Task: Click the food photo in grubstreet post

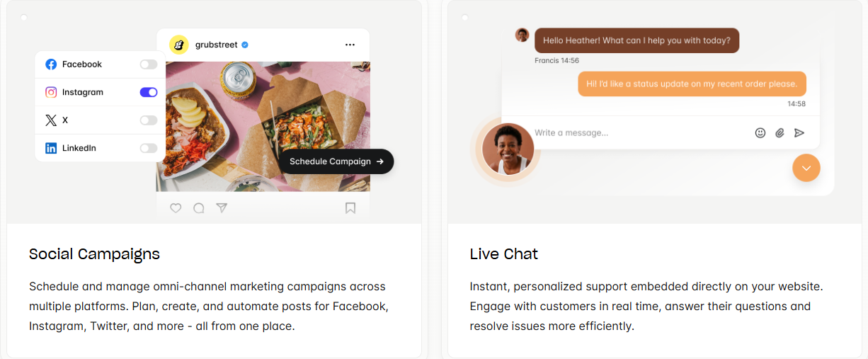Action: pos(263,126)
